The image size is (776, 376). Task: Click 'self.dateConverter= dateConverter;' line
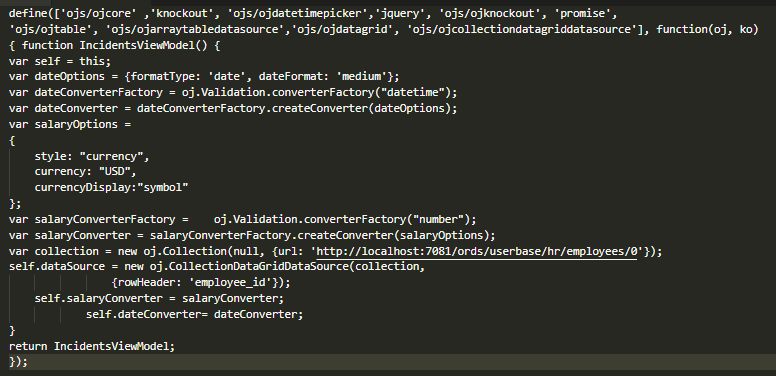pos(194,314)
